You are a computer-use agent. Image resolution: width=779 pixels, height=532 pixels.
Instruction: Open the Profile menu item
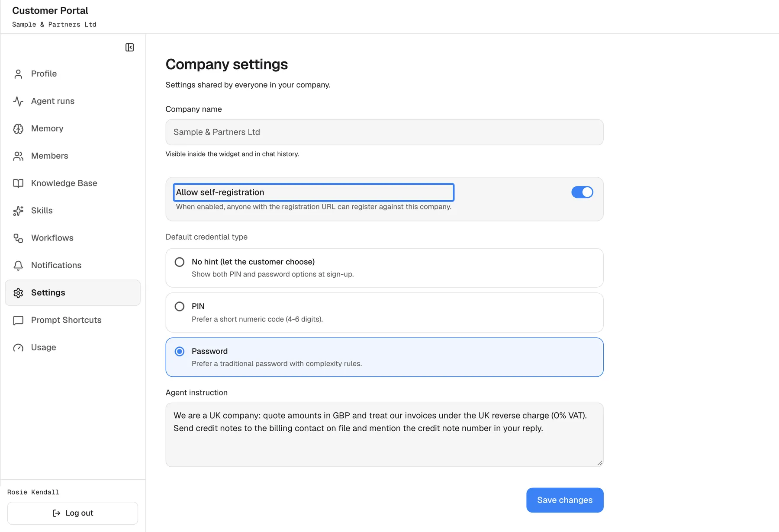(x=73, y=74)
